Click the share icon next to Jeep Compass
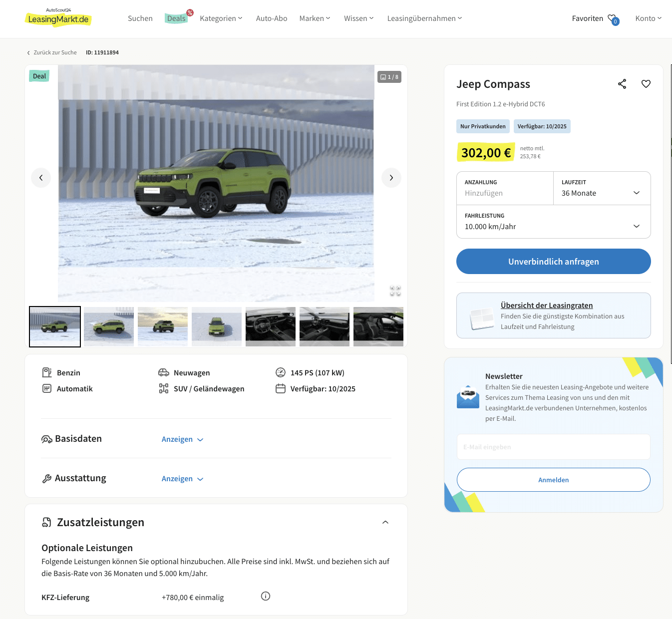The height and width of the screenshot is (619, 672). (x=622, y=84)
